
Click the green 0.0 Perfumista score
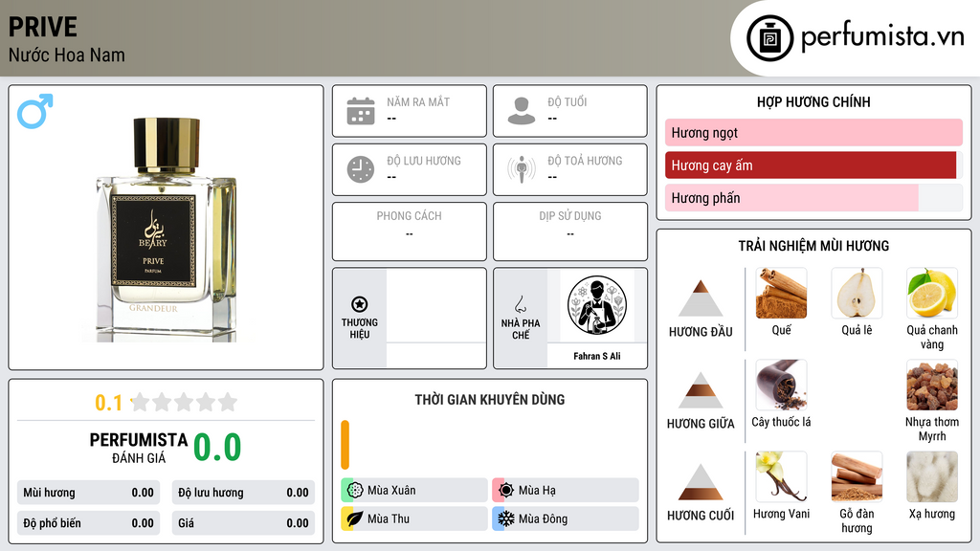pyautogui.click(x=217, y=447)
